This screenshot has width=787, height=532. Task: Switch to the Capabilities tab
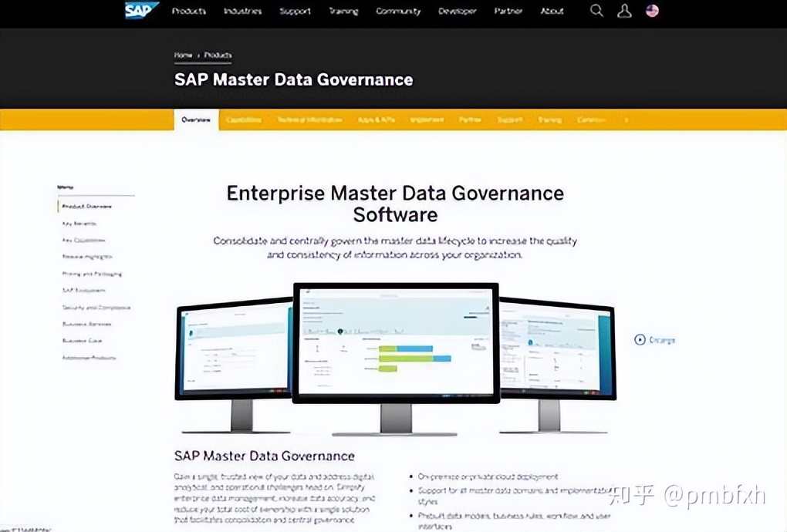pyautogui.click(x=243, y=120)
